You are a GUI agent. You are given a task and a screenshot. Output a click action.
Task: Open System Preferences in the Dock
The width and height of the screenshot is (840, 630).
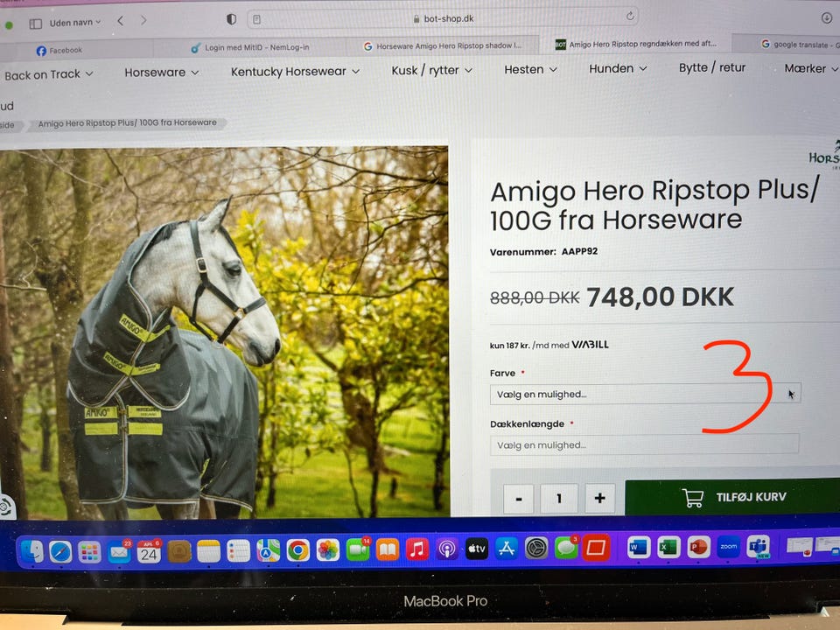pos(536,548)
